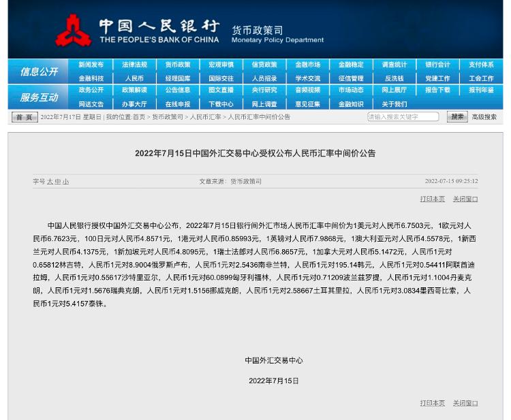Open the 公告信息 menu item
Screen dimensions: 511x420
click(x=178, y=90)
